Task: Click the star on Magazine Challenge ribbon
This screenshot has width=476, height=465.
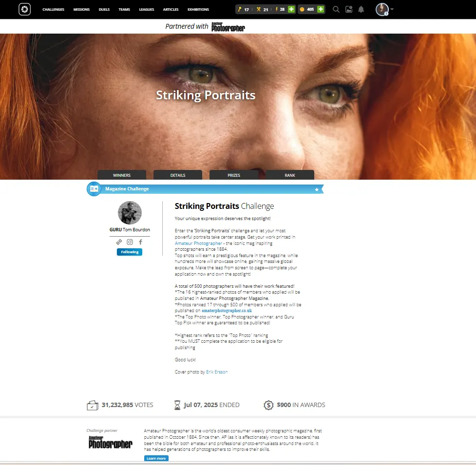Action: click(317, 189)
